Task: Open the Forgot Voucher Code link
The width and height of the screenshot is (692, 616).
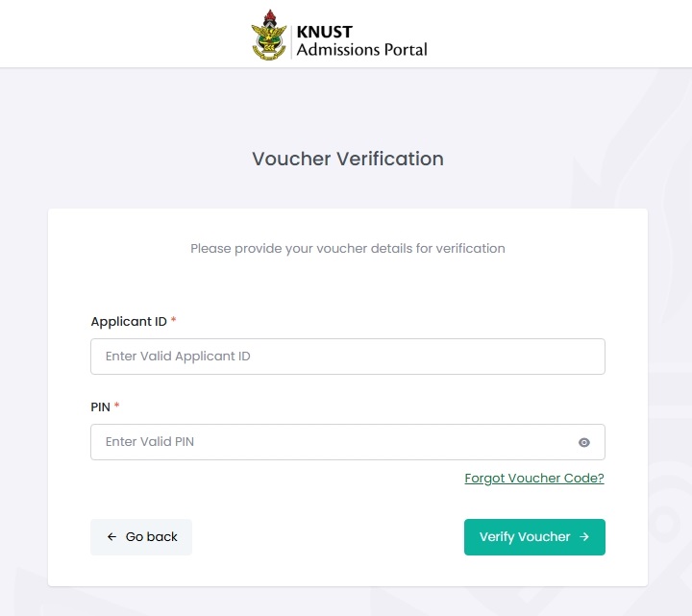Action: tap(533, 478)
